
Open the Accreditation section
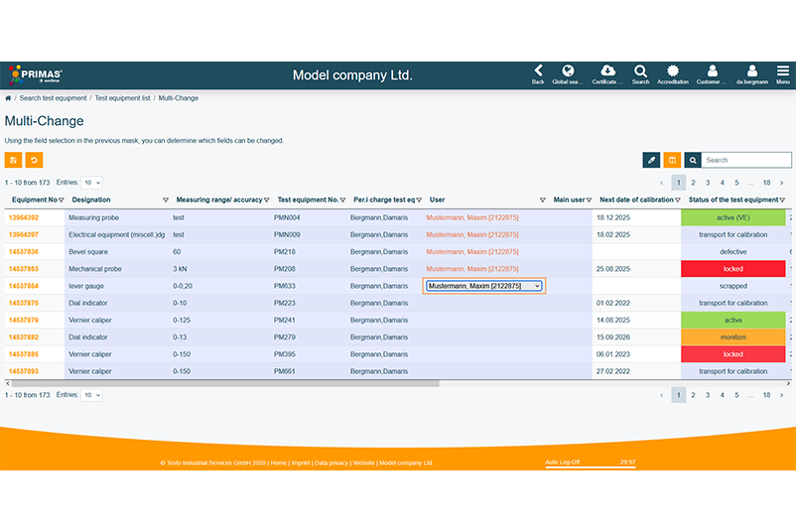tap(673, 74)
